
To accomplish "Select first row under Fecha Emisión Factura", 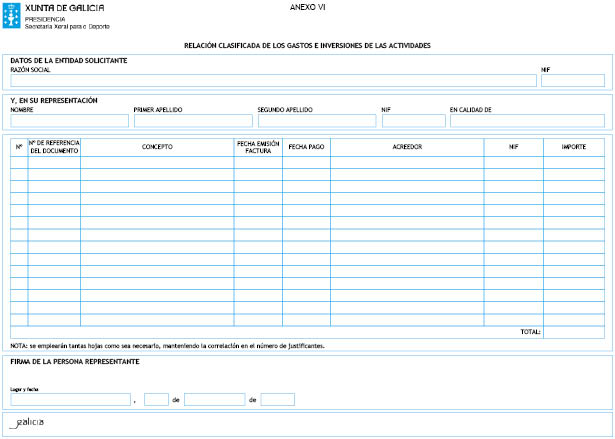I will click(x=258, y=162).
